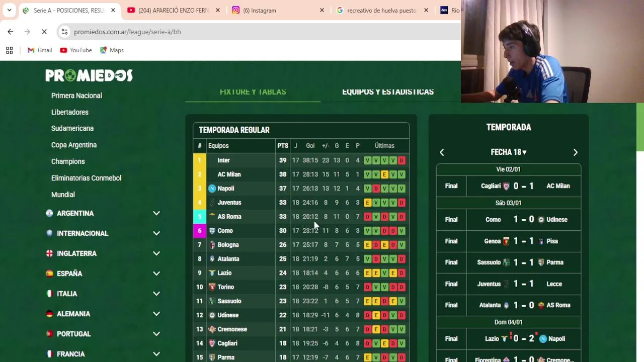
Task: Expand the ESPAÑA section chevron
Action: tap(156, 274)
